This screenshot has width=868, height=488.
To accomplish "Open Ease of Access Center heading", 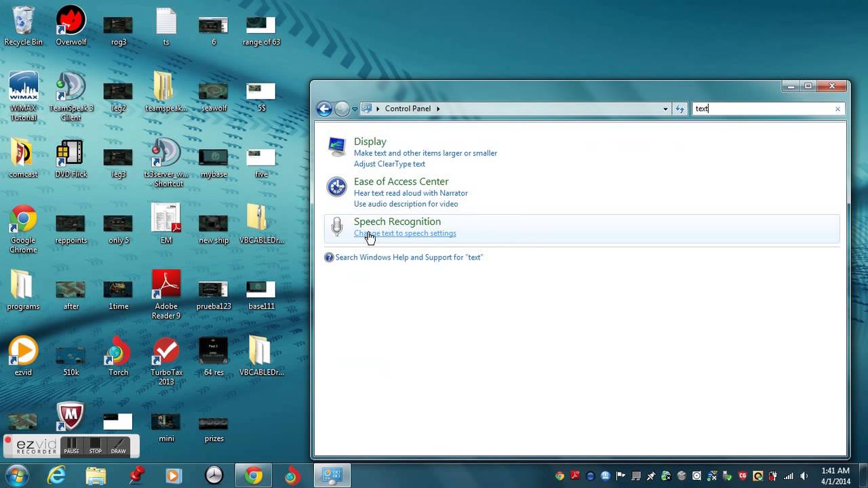I will point(401,182).
